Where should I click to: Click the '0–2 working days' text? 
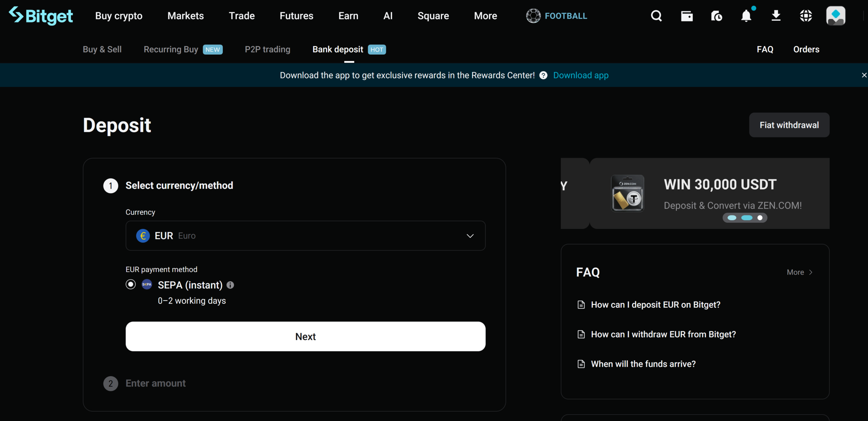pos(192,301)
